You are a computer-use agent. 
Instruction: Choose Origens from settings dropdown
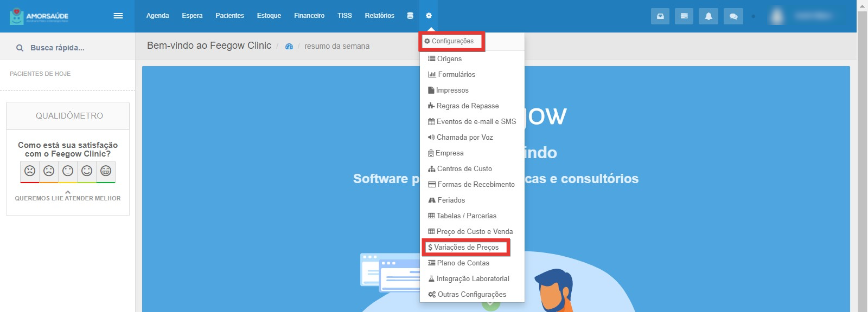point(472,58)
